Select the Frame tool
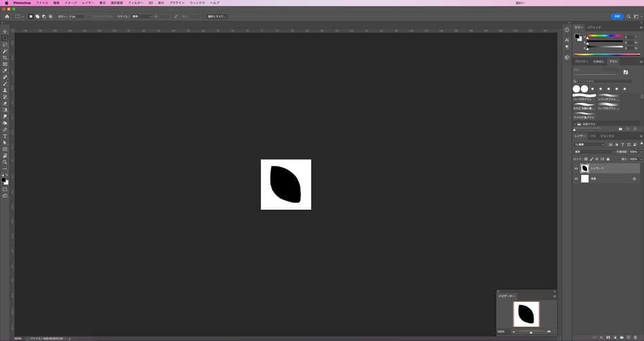This screenshot has width=644, height=341. [x=5, y=64]
